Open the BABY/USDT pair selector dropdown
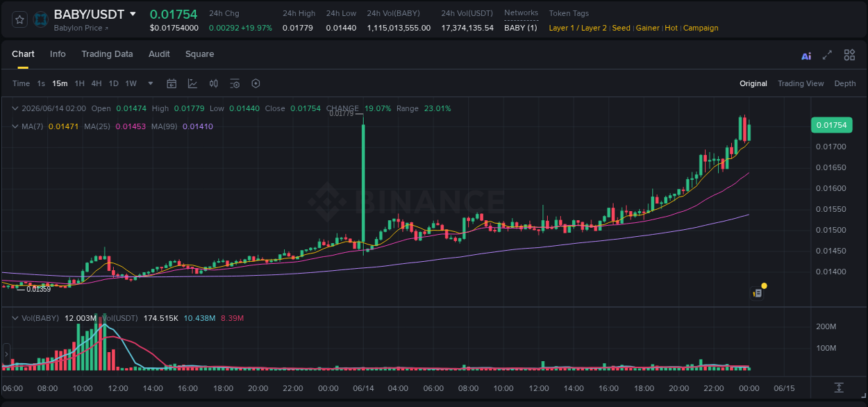868x407 pixels. coord(133,14)
